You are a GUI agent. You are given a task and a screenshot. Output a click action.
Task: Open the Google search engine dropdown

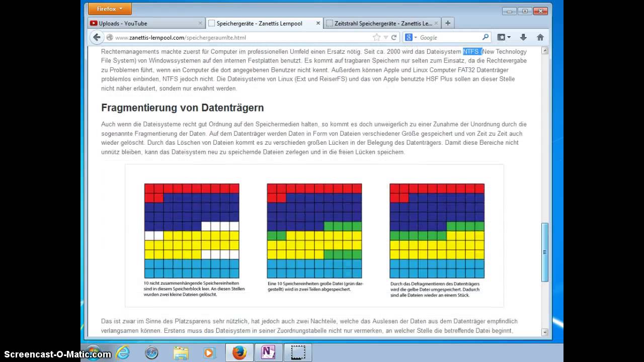point(411,37)
